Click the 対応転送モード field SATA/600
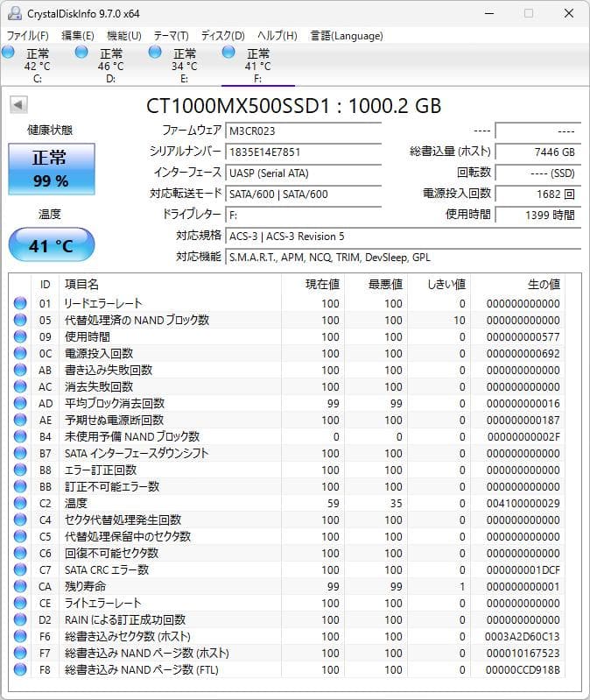This screenshot has height=700, width=590. [304, 194]
